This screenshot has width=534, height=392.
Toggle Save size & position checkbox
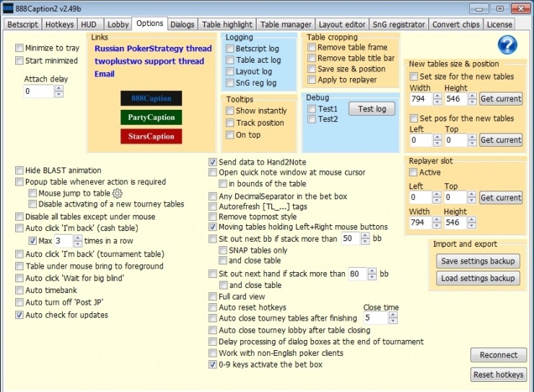(312, 69)
